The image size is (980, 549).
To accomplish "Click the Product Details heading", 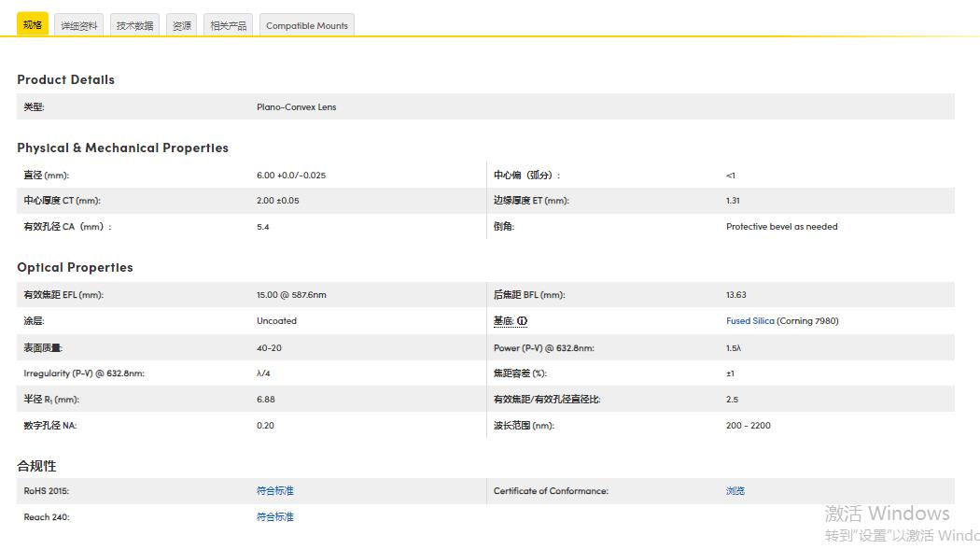I will click(65, 79).
